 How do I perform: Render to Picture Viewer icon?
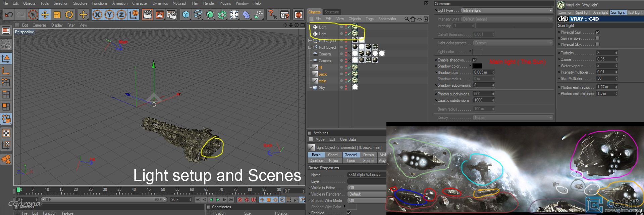pyautogui.click(x=160, y=14)
